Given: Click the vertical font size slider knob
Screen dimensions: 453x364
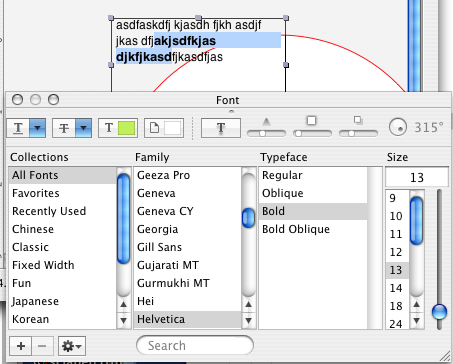Looking at the screenshot, I should (439, 312).
